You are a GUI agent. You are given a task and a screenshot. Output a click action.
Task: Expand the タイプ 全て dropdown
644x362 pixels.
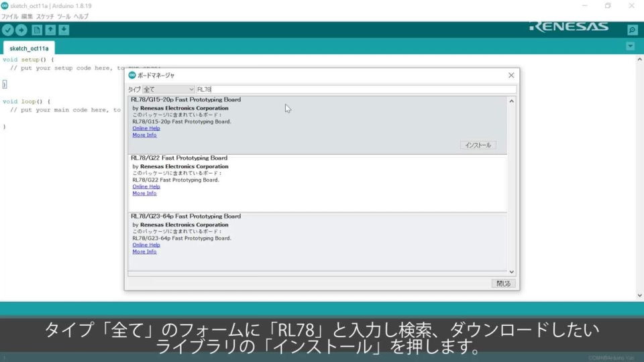pos(168,89)
